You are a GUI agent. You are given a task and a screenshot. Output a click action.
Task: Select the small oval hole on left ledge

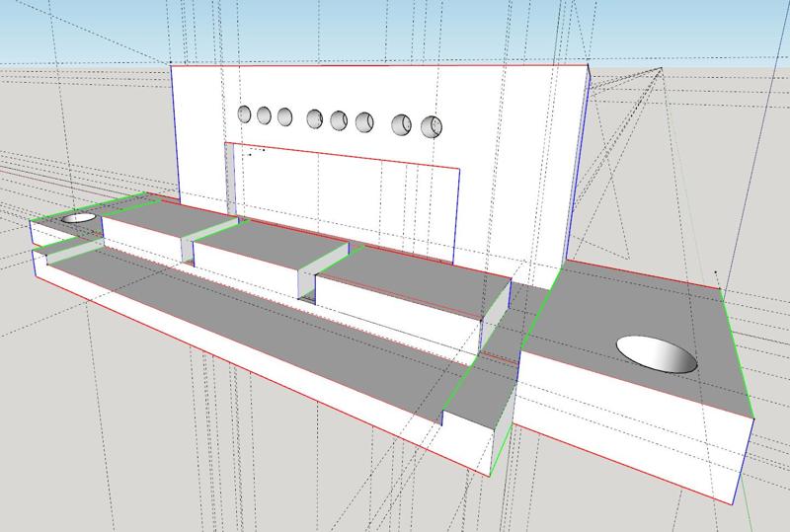[79, 218]
